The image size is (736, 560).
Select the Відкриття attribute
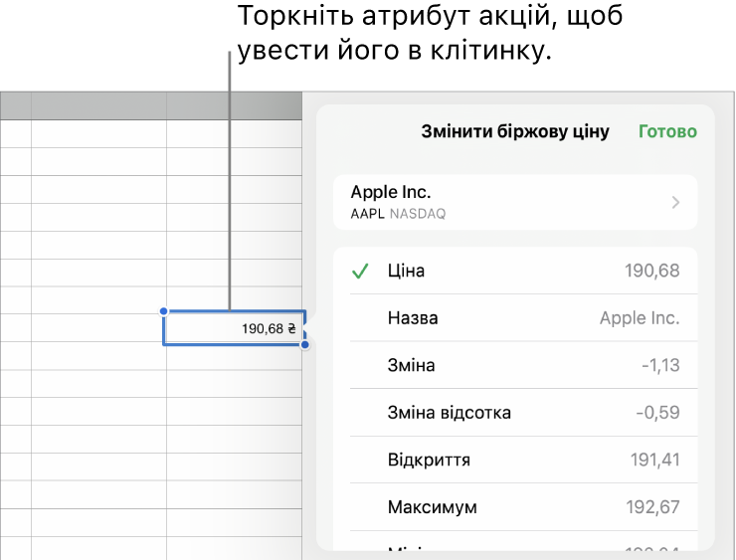point(515,460)
